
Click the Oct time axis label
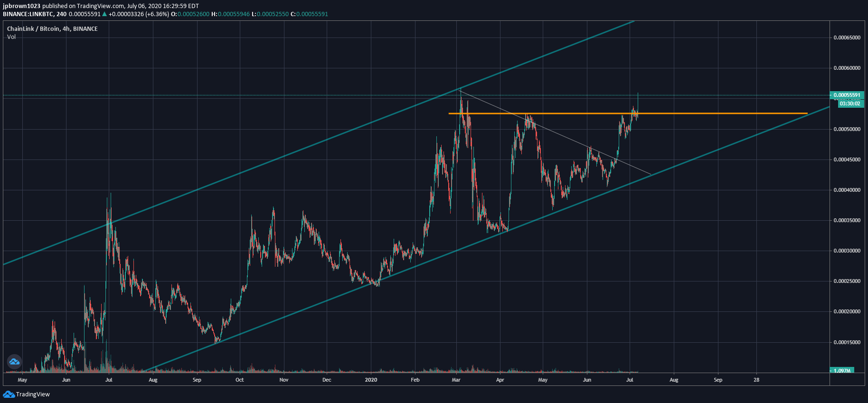240,380
